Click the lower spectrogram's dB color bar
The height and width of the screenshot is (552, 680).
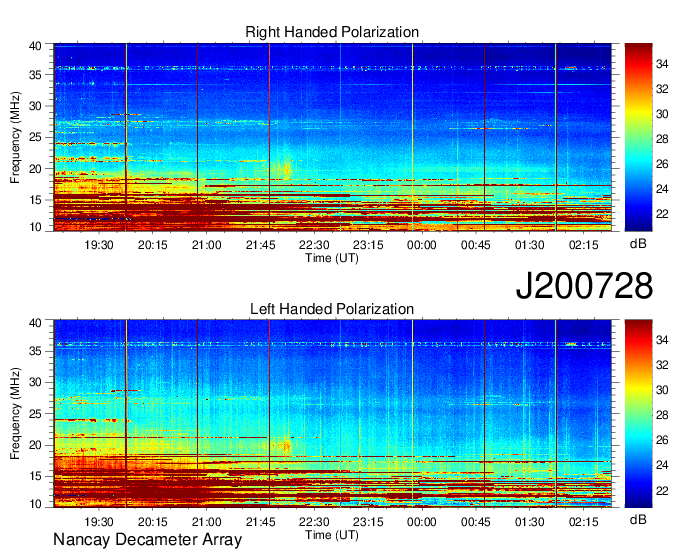pos(638,414)
